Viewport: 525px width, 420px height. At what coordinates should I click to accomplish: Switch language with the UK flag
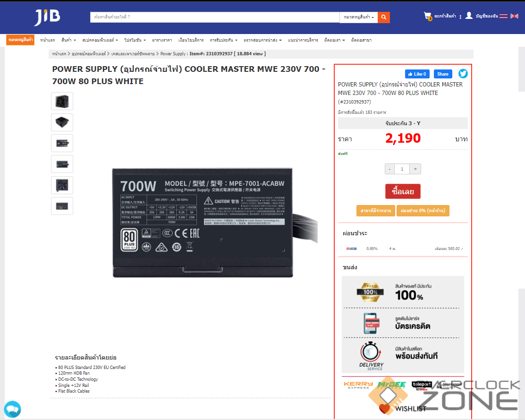tap(514, 16)
